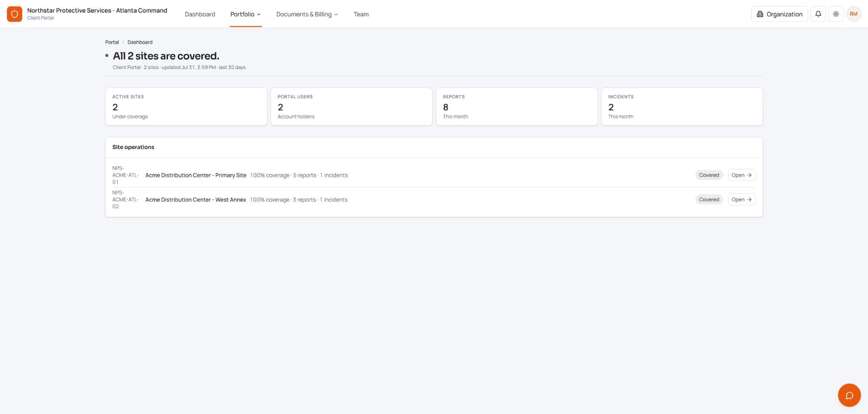Open the Primary Site row
The width and height of the screenshot is (868, 414).
(x=741, y=175)
